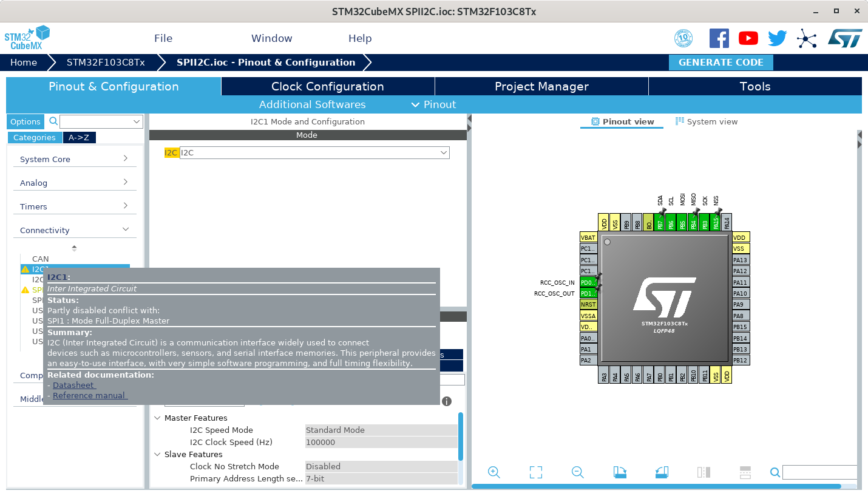This screenshot has height=496, width=868.
Task: Click the horizontal split view icon
Action: (745, 472)
